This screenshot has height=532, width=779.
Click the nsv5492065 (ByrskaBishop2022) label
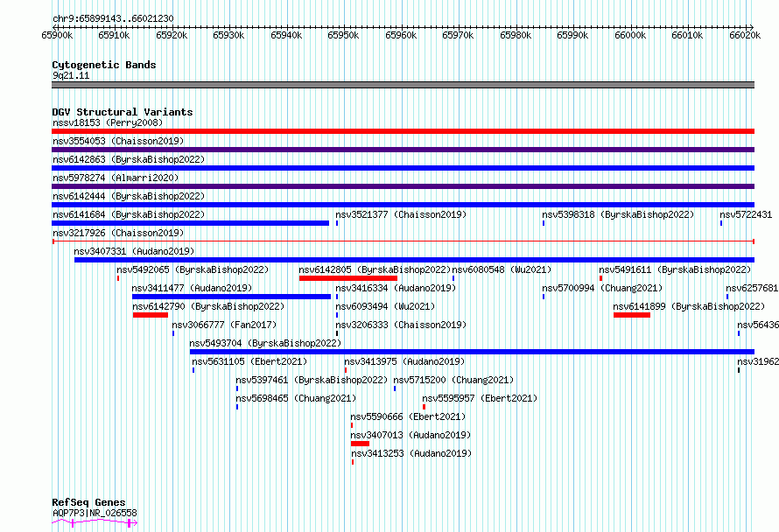(193, 269)
